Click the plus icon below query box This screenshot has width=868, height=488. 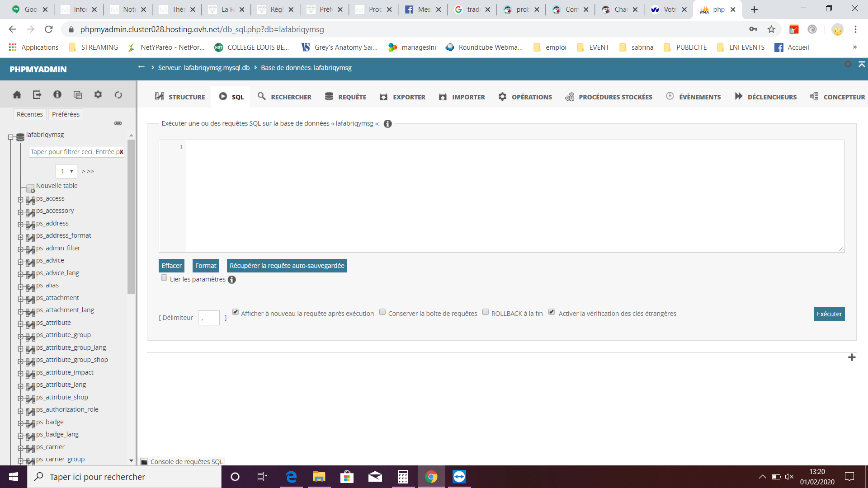(x=852, y=357)
